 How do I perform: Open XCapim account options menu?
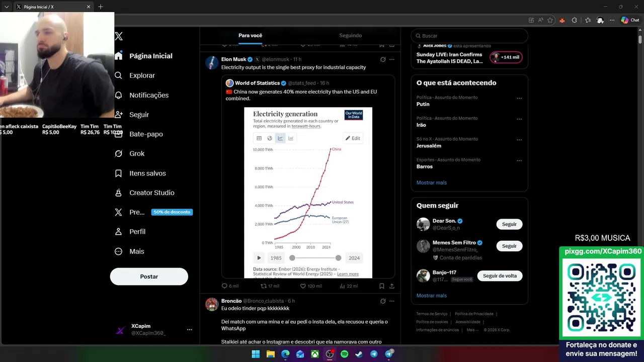click(190, 329)
